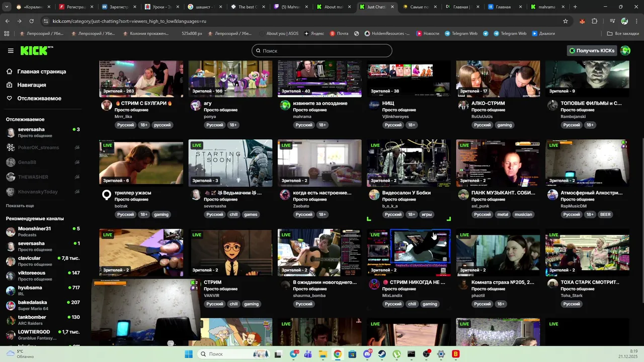Screen dimensions: 644x362
Task: Click the Windows taskbar Поиск search box
Action: point(234,354)
